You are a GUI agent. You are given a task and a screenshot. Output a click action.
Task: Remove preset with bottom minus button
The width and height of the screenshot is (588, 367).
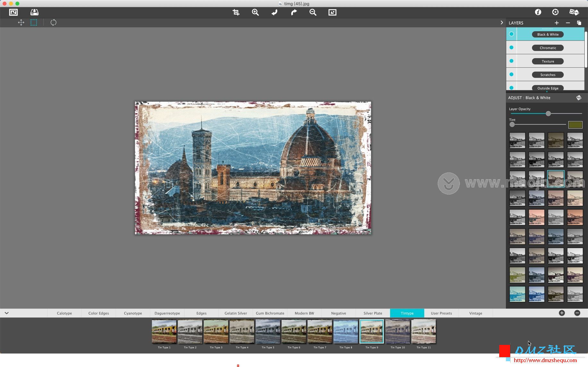point(577,313)
